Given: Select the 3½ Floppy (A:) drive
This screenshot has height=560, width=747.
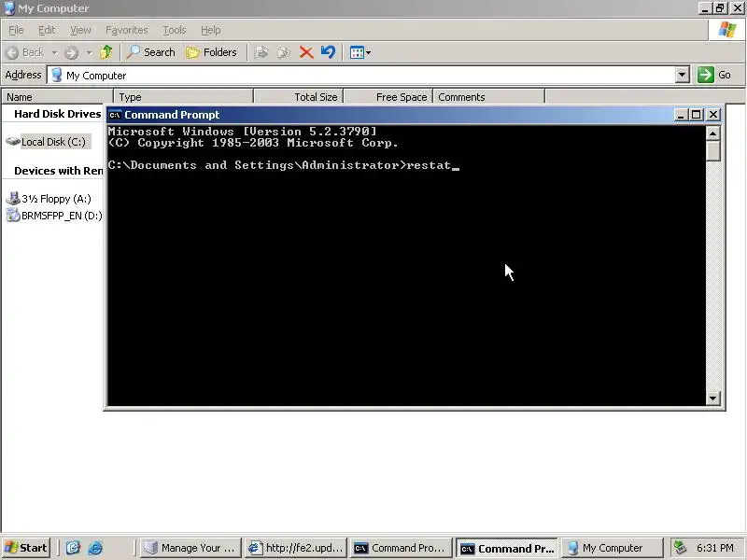Looking at the screenshot, I should 49,199.
